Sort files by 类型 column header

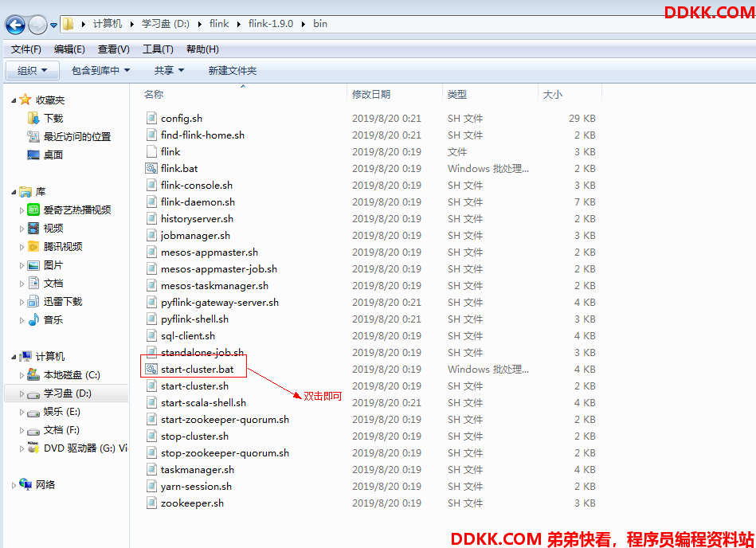pyautogui.click(x=457, y=95)
